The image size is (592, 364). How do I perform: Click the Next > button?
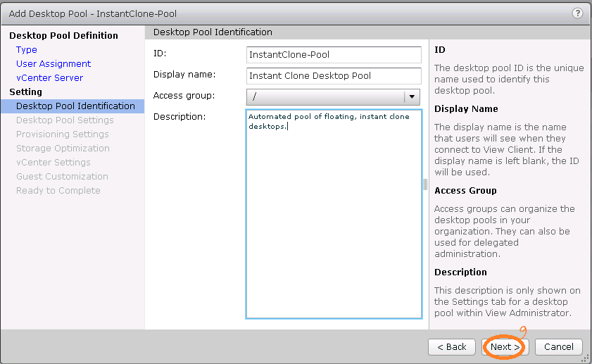pyautogui.click(x=505, y=347)
